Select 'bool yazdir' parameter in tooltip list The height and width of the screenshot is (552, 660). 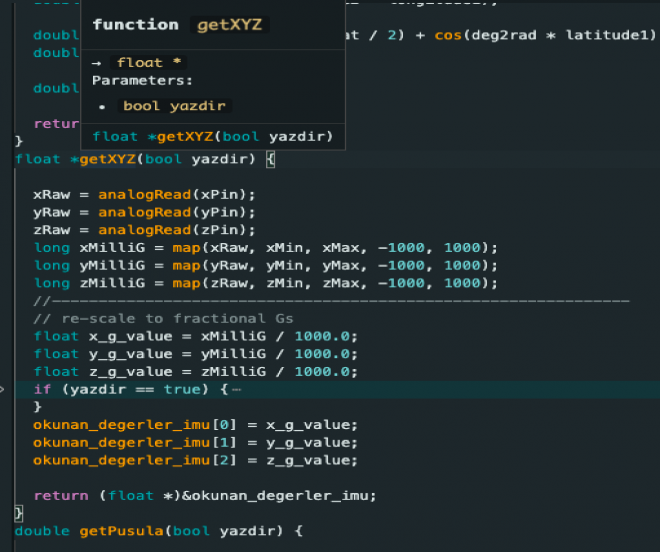[x=174, y=106]
